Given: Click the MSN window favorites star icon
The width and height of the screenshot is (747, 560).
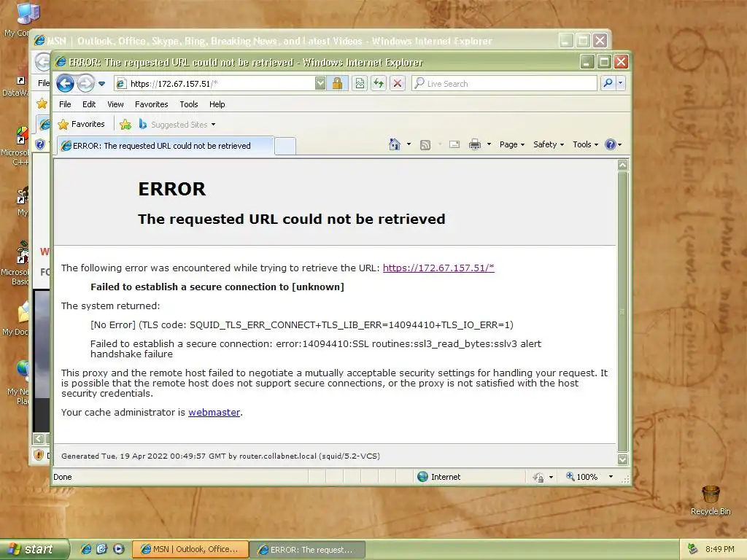Looking at the screenshot, I should click(42, 104).
